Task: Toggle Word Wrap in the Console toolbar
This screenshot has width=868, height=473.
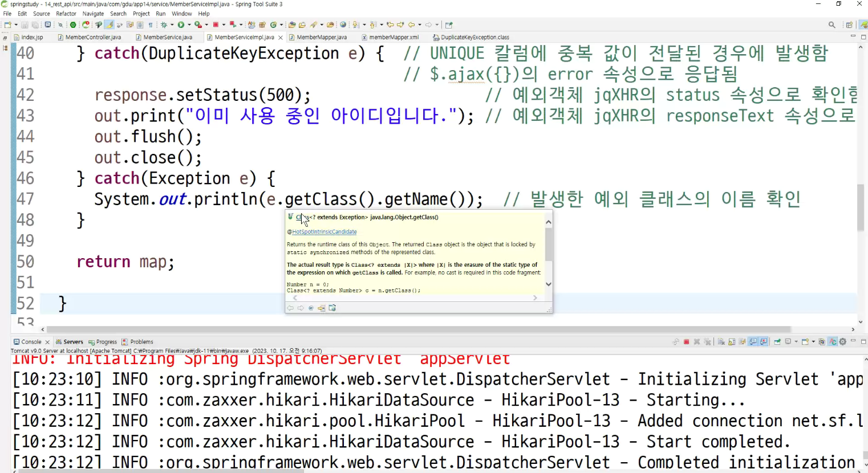Action: [742, 342]
